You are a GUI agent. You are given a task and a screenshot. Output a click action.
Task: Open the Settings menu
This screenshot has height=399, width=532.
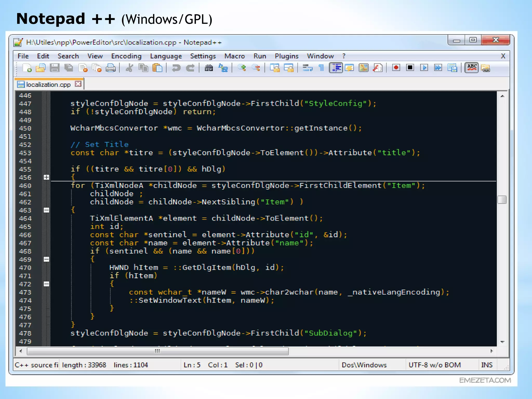tap(203, 56)
